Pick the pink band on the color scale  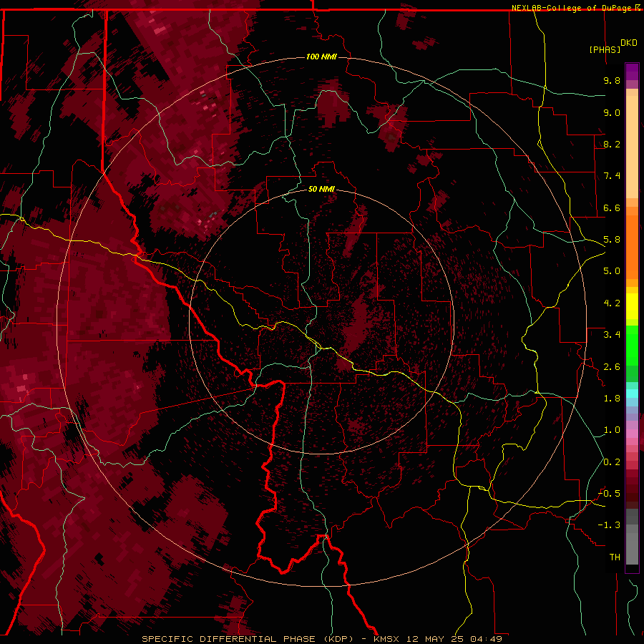pyautogui.click(x=632, y=434)
